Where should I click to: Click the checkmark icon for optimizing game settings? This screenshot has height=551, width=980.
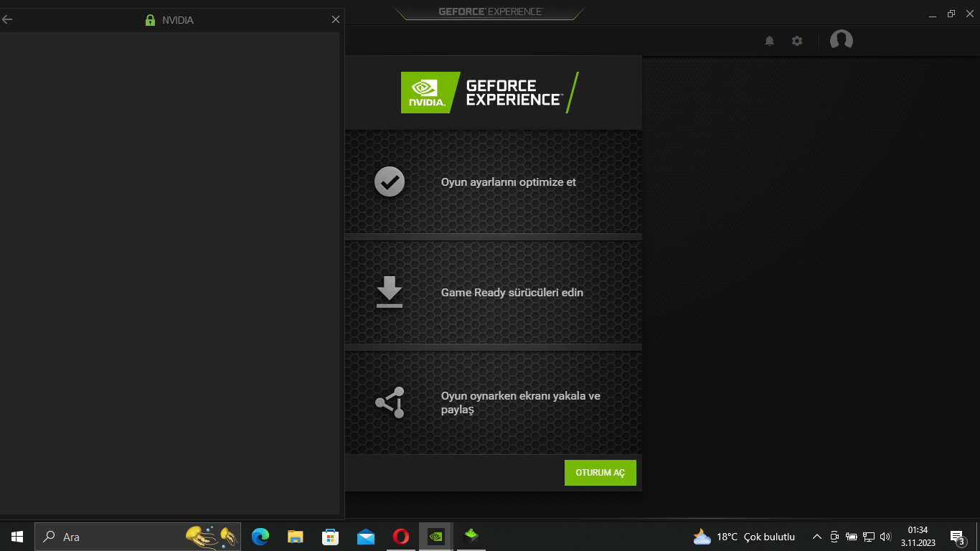390,182
